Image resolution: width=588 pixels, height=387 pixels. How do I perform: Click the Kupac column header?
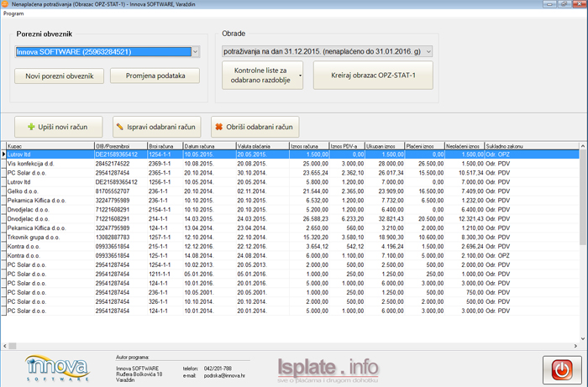pyautogui.click(x=50, y=146)
